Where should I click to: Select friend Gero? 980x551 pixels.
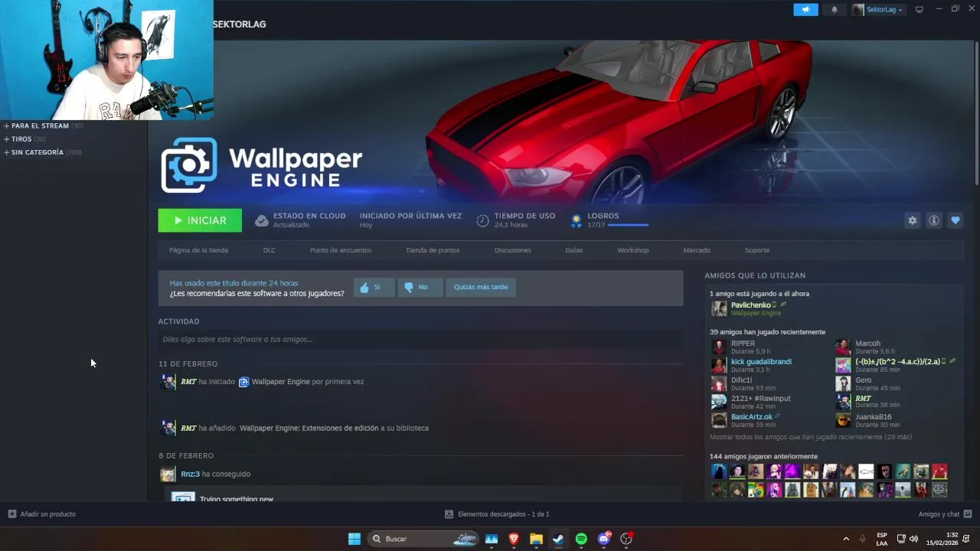tap(863, 380)
